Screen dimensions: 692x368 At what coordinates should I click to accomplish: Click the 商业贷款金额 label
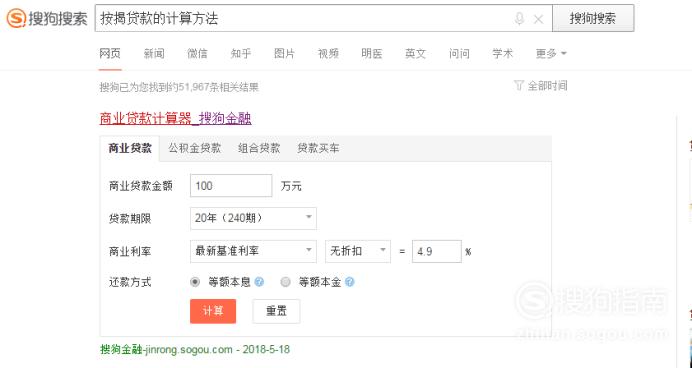141,186
